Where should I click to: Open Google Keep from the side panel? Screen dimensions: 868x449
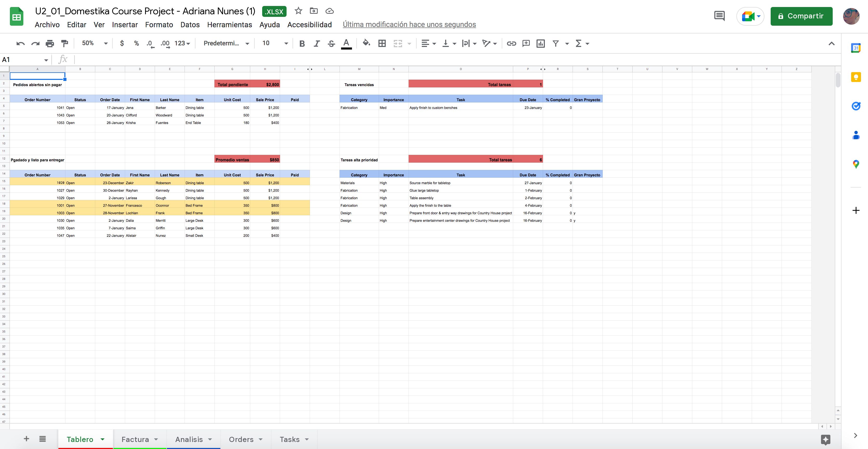click(856, 77)
